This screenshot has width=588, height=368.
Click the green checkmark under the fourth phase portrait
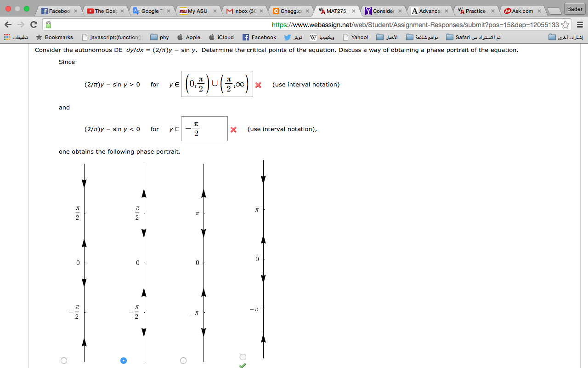(243, 365)
